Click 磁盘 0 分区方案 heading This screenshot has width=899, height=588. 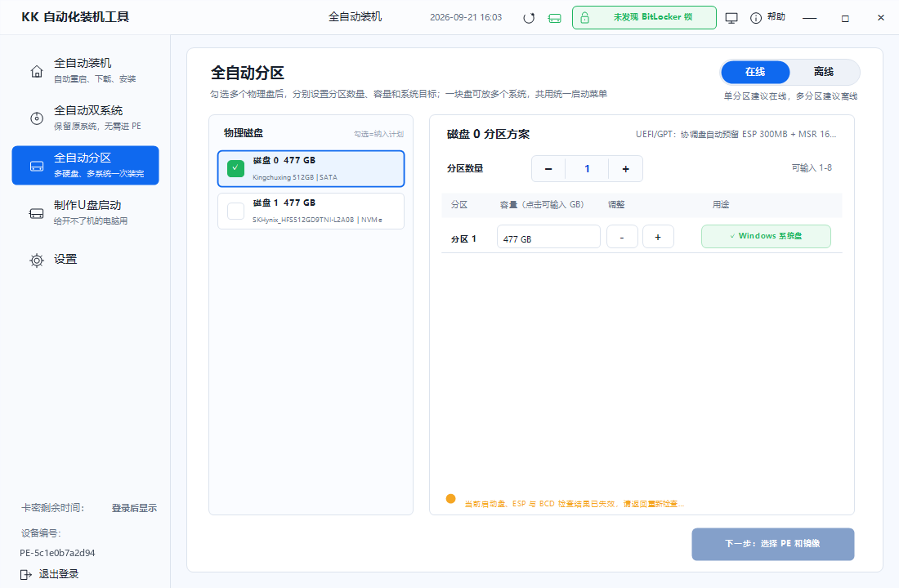point(488,134)
